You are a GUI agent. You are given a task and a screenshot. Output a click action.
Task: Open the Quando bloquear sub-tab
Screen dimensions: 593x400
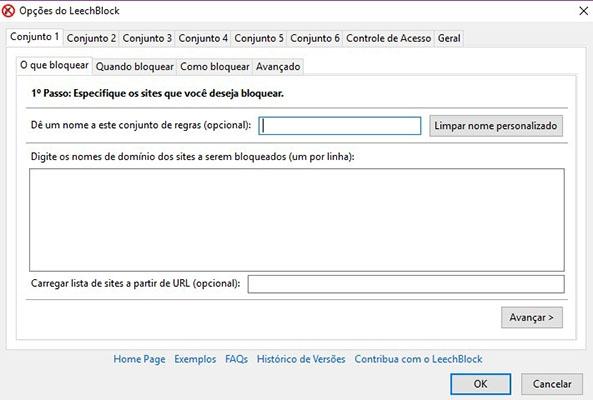(x=135, y=67)
